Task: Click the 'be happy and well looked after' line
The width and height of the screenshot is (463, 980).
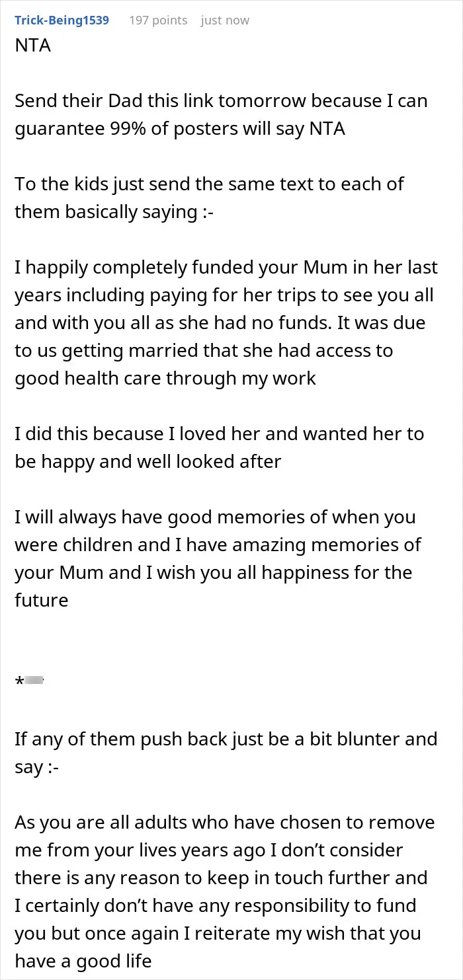Action: click(x=148, y=462)
